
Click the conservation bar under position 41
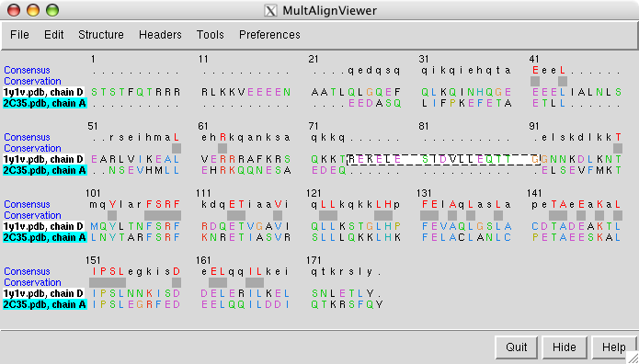coord(535,81)
